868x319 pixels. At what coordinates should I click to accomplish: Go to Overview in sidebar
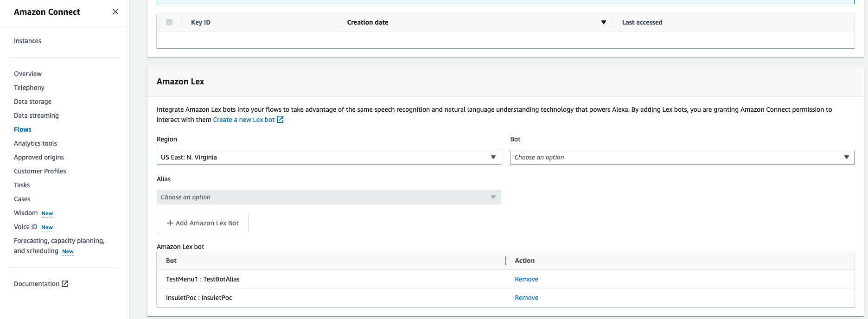pyautogui.click(x=28, y=74)
